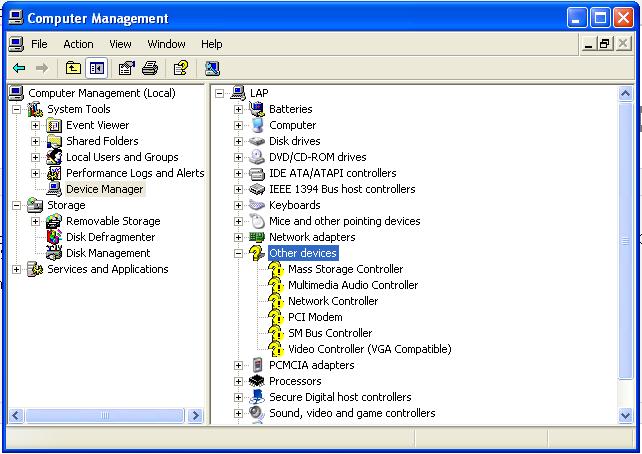This screenshot has width=642, height=454.
Task: Click the Local Users and Groups icon
Action: click(54, 157)
